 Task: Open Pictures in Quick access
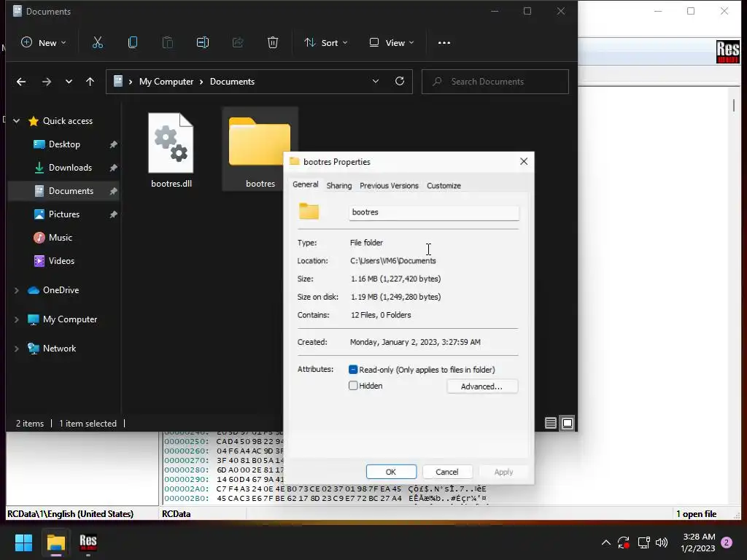coord(64,214)
